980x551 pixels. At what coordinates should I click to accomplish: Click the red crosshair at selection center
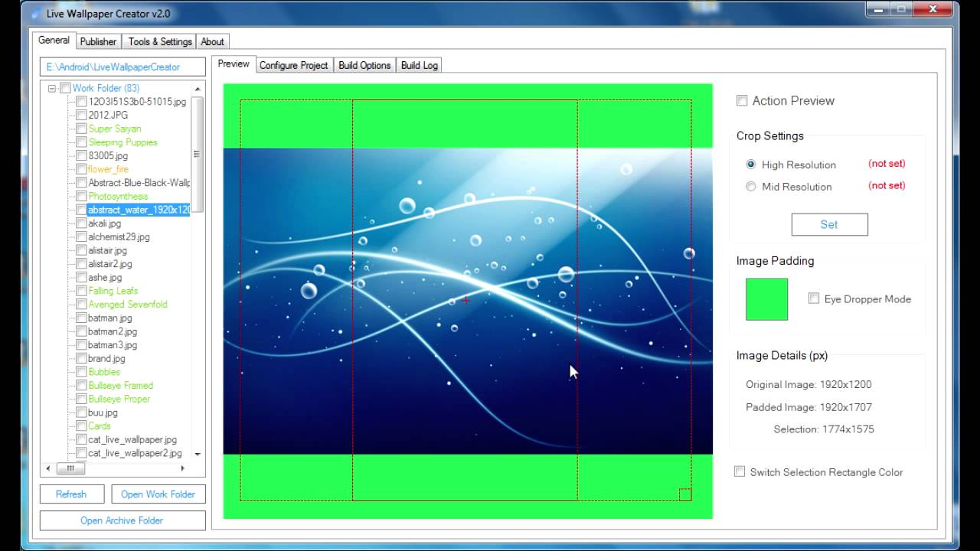tap(465, 300)
